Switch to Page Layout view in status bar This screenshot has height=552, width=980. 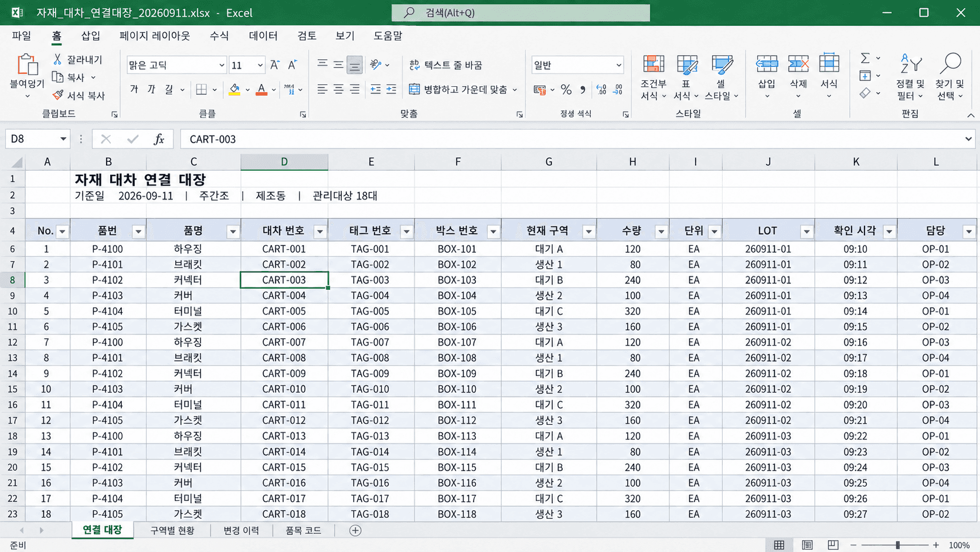pos(807,545)
